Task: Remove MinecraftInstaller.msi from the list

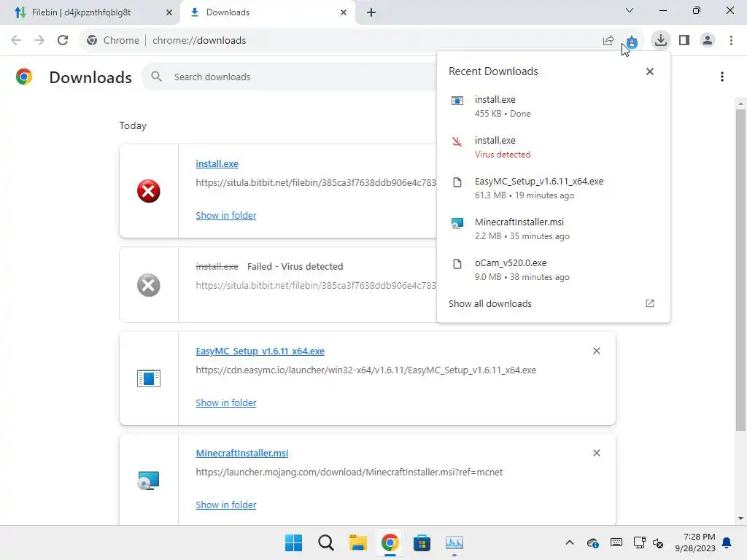Action: tap(597, 453)
